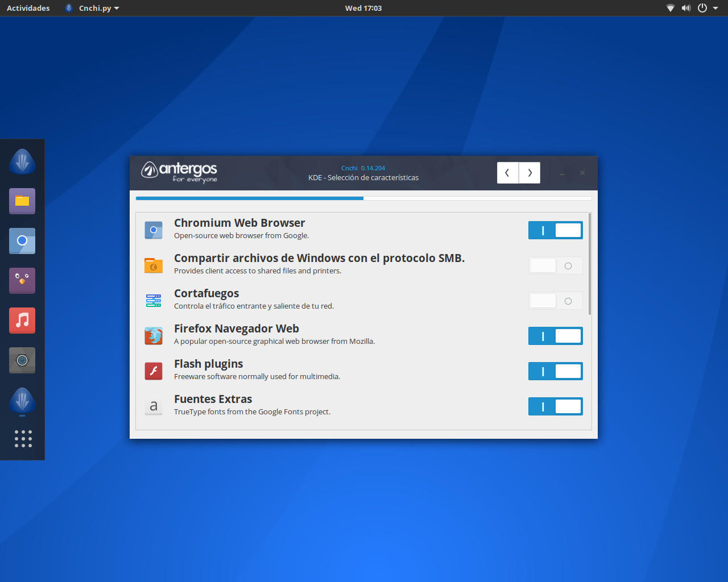
Task: Click the 'Flash plugins' title text
Action: click(x=209, y=364)
